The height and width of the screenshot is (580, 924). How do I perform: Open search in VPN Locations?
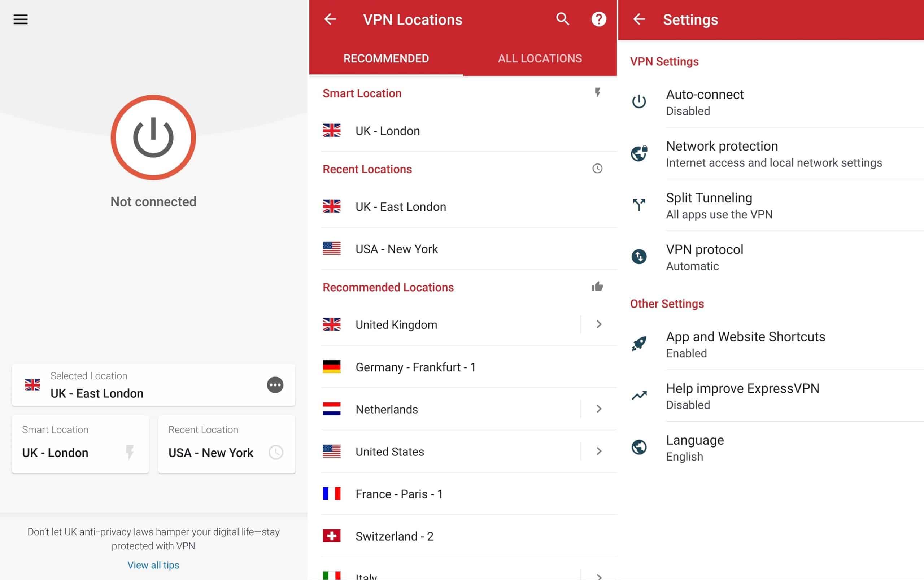(x=562, y=19)
